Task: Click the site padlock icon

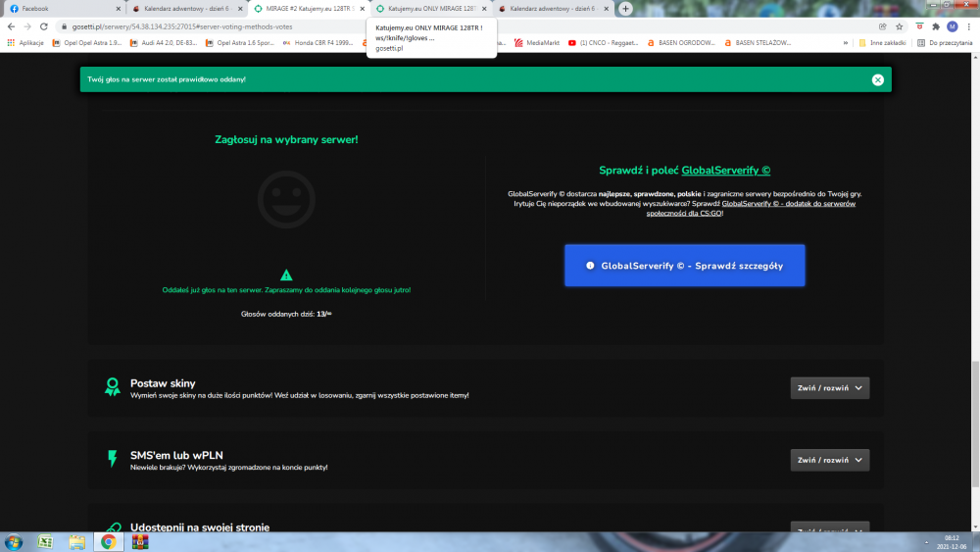Action: [x=64, y=26]
